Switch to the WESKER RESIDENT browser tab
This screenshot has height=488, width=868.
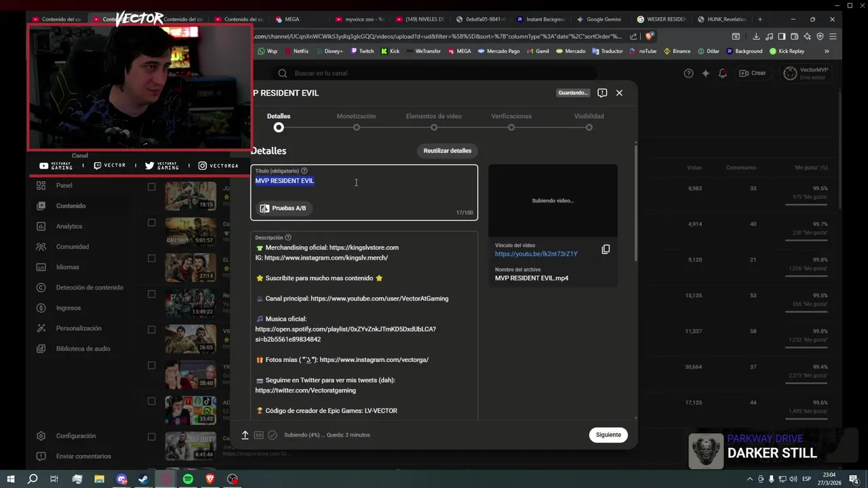pos(661,19)
